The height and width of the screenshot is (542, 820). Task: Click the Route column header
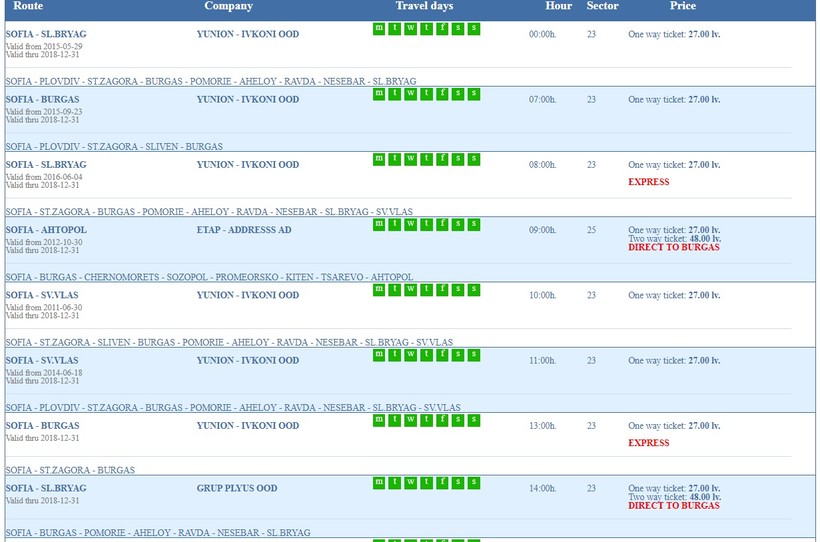[x=28, y=6]
